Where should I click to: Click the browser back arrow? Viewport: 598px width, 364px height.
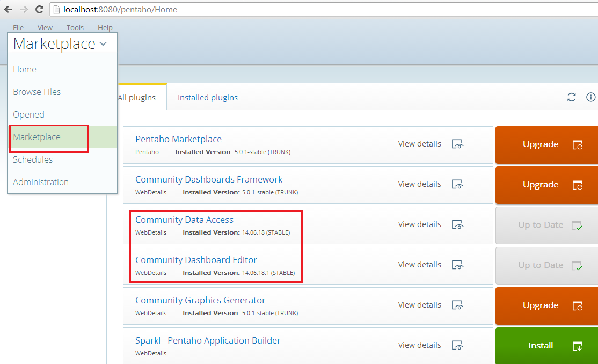(8, 9)
